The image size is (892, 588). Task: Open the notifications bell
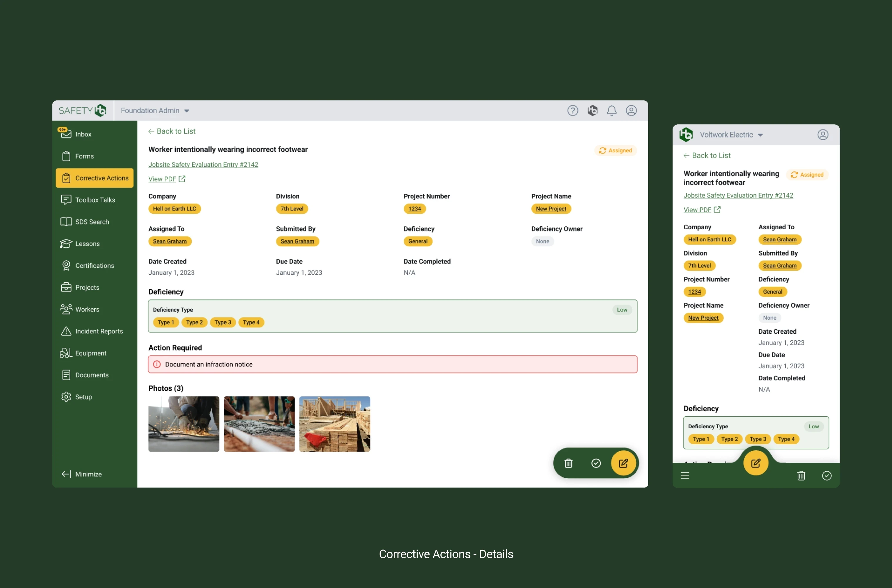[x=611, y=111]
